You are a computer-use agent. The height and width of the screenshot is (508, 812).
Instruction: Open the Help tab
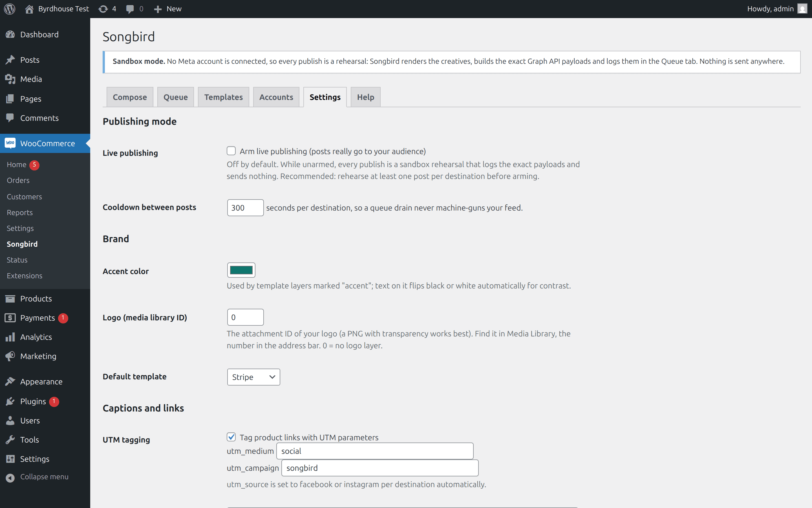366,97
